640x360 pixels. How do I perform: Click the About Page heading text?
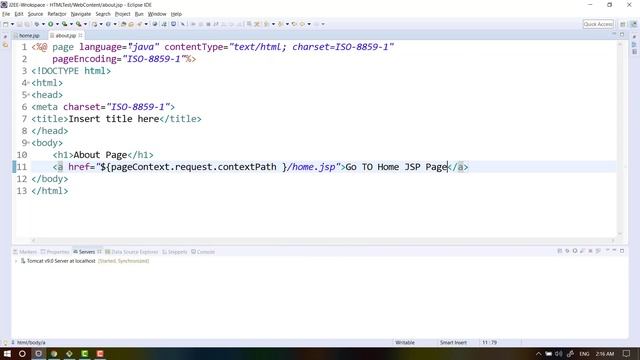100,155
